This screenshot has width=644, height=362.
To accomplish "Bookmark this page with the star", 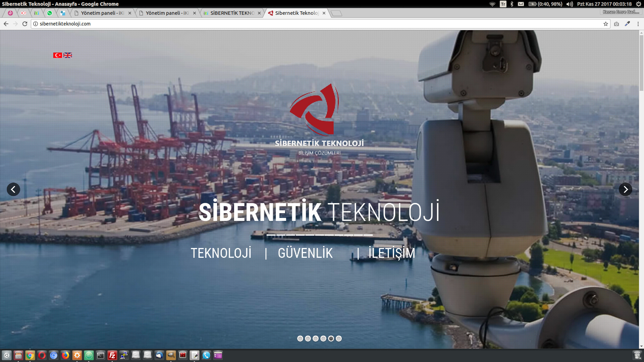I will point(606,24).
